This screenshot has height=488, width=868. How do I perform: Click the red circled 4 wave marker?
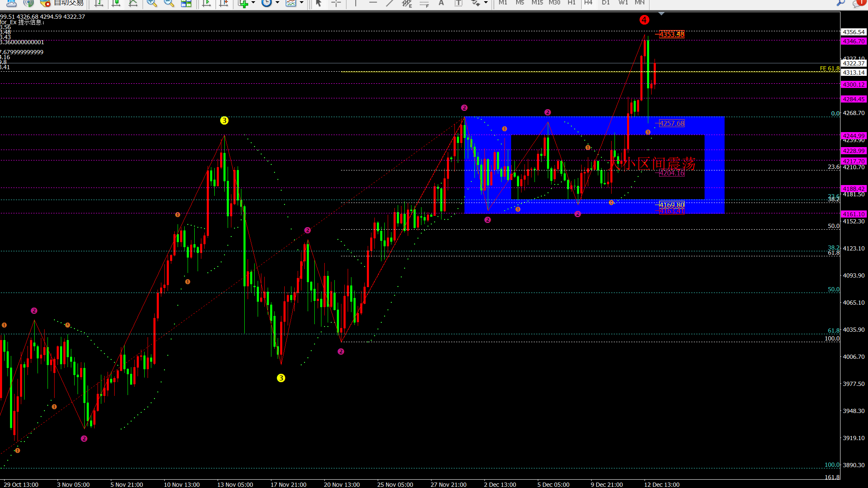point(644,20)
